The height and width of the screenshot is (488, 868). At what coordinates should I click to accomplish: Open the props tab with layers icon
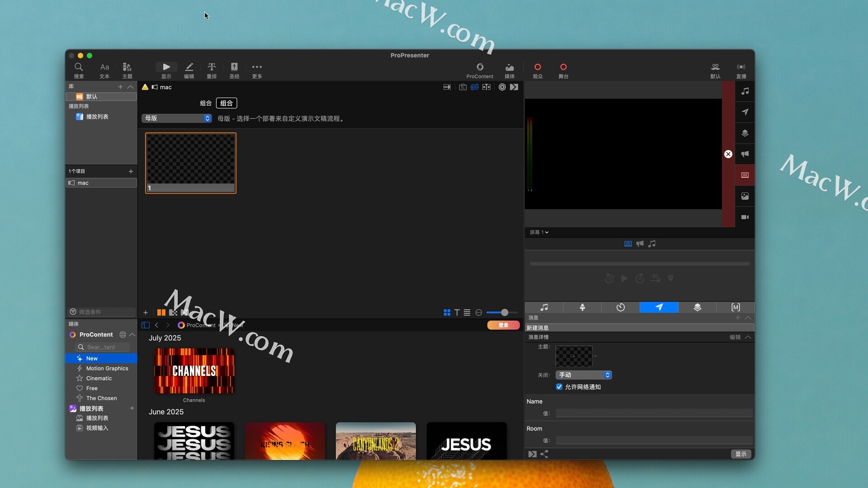tap(698, 308)
